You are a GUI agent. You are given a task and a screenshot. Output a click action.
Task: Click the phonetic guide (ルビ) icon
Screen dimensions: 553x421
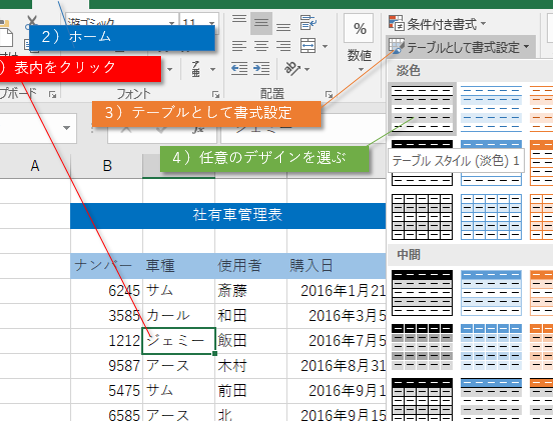pos(195,69)
